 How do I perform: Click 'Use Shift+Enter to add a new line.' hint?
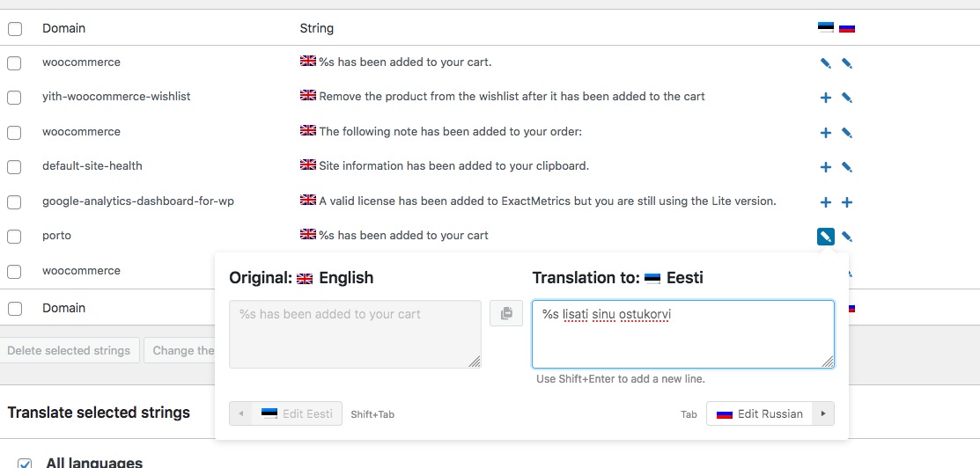point(621,378)
